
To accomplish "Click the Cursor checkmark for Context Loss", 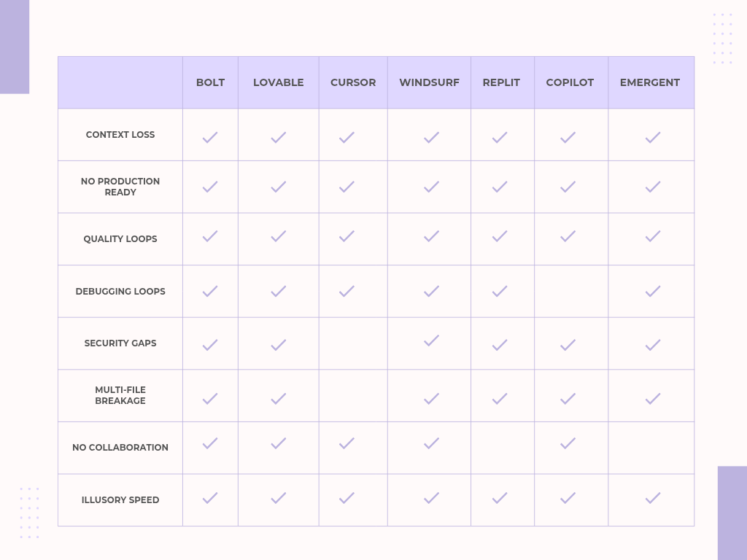I will coord(347,138).
